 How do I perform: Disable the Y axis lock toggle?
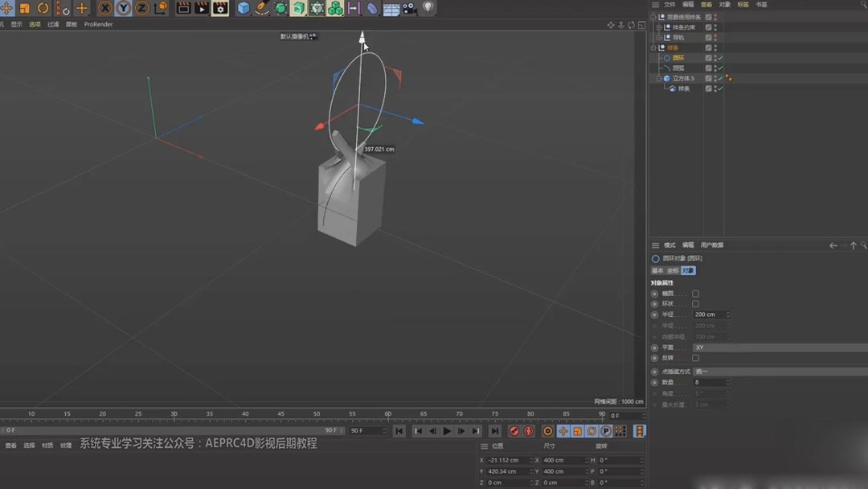click(122, 8)
